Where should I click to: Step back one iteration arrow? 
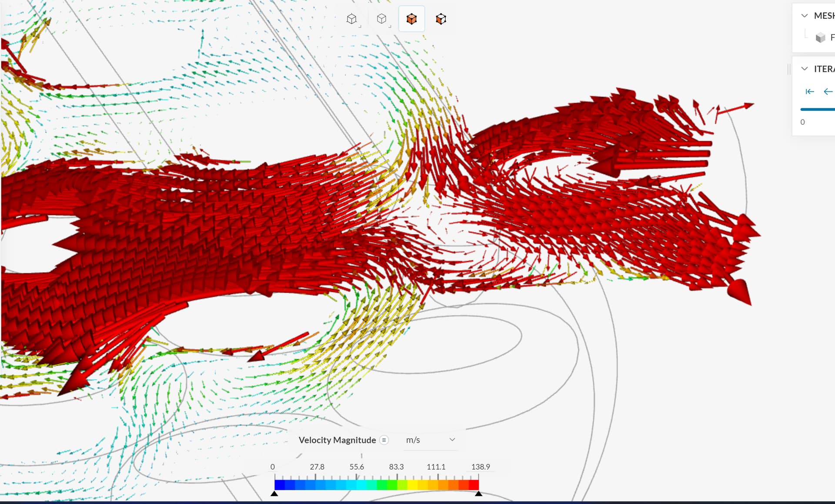(x=828, y=91)
